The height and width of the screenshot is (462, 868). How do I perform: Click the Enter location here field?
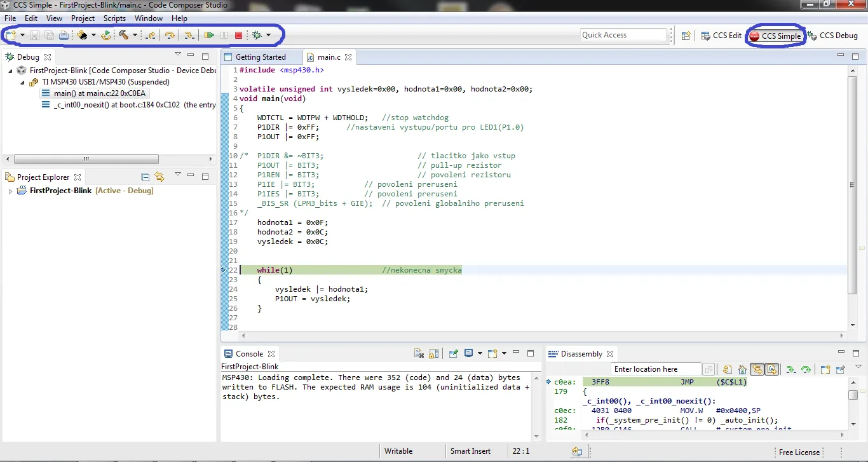(x=656, y=369)
